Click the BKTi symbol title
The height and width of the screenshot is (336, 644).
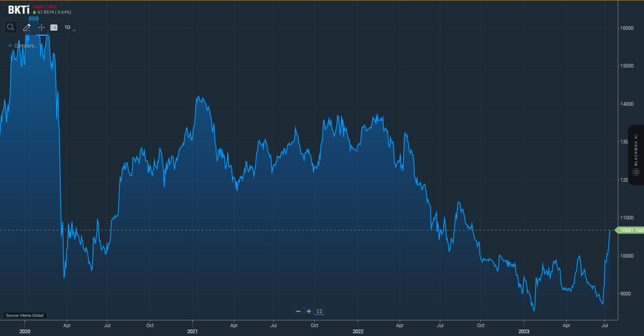click(x=19, y=10)
